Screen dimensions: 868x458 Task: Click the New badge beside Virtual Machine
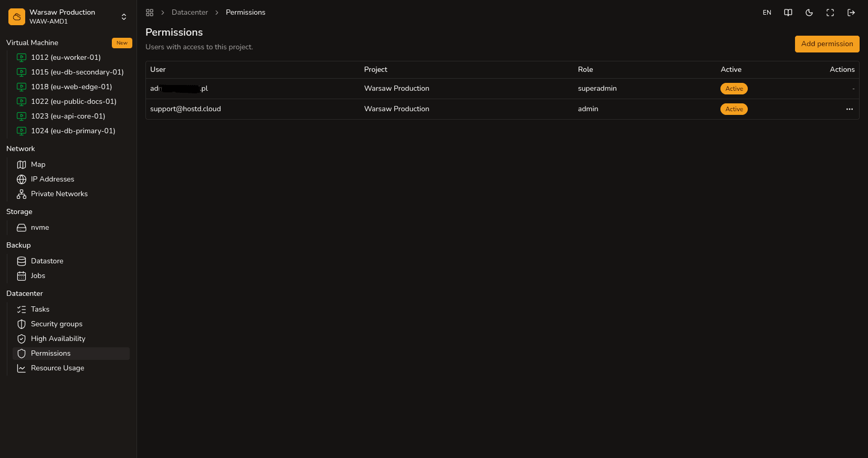click(x=122, y=43)
